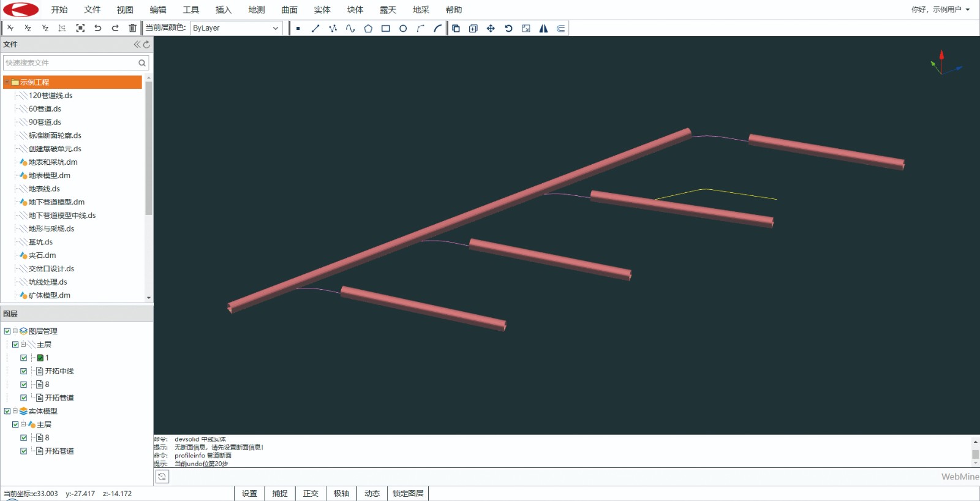Toggle 图层管理 root checkbox
Viewport: 980px width, 501px height.
click(x=7, y=331)
